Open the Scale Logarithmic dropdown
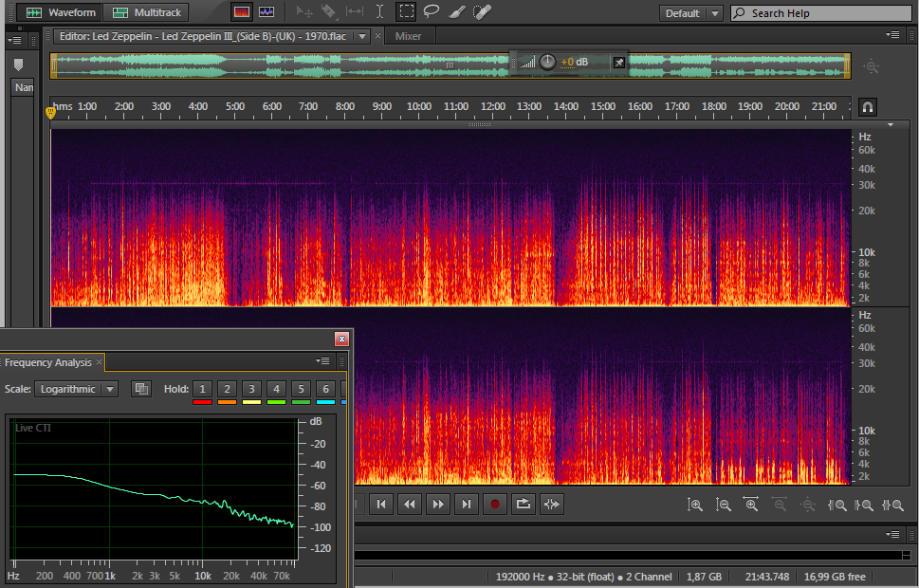 (x=76, y=389)
